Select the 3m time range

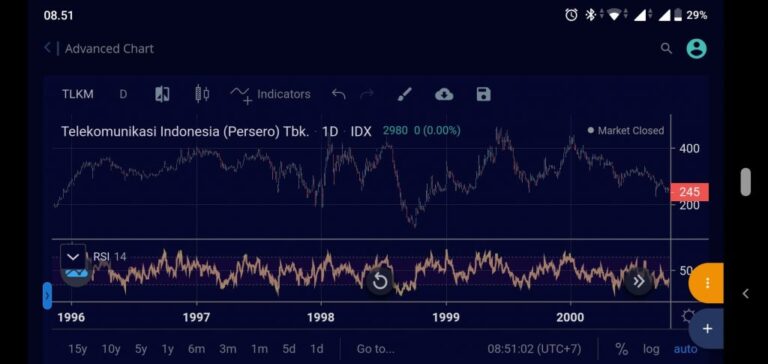pos(228,349)
